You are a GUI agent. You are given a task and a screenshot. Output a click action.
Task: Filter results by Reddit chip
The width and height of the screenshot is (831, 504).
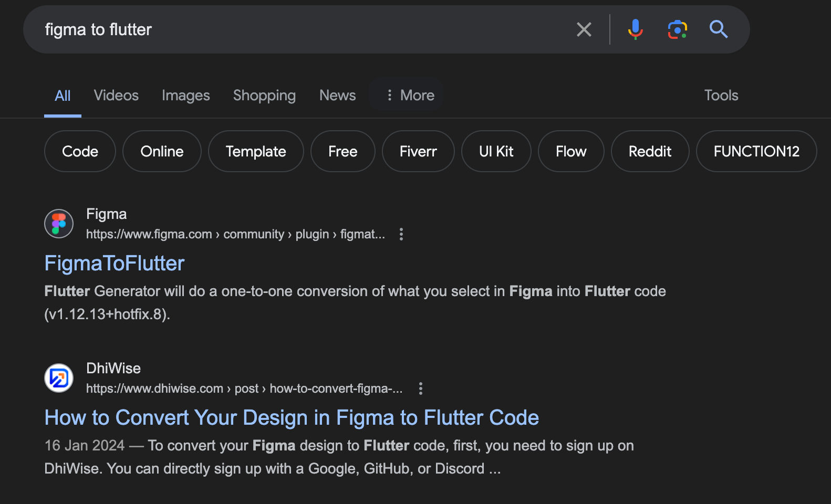[650, 151]
